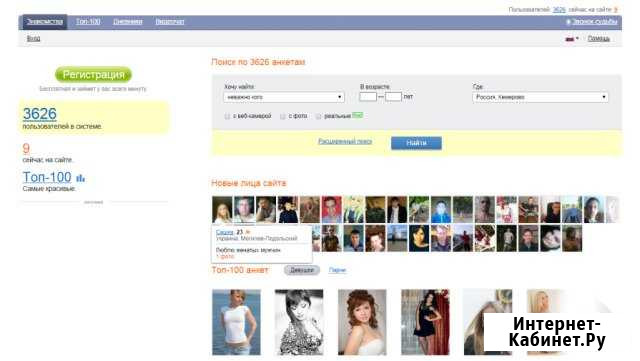Open the Знакомства tab
This screenshot has height=361, width=640.
click(45, 22)
